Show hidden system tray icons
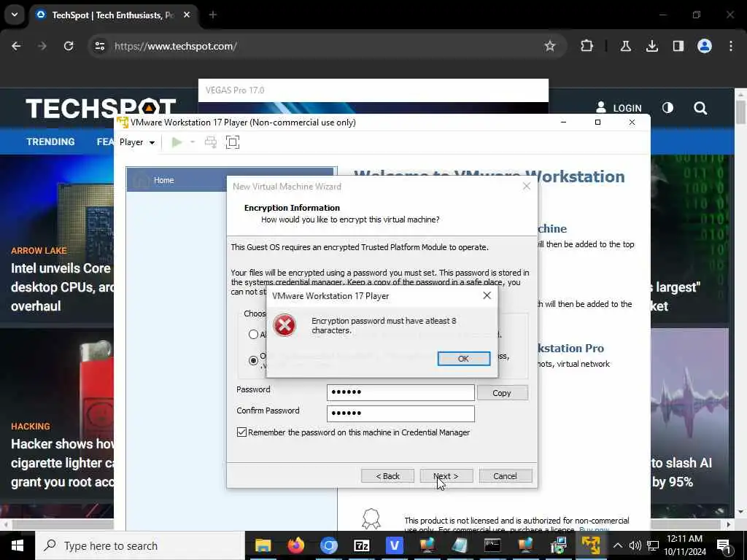The height and width of the screenshot is (560, 747). (617, 545)
